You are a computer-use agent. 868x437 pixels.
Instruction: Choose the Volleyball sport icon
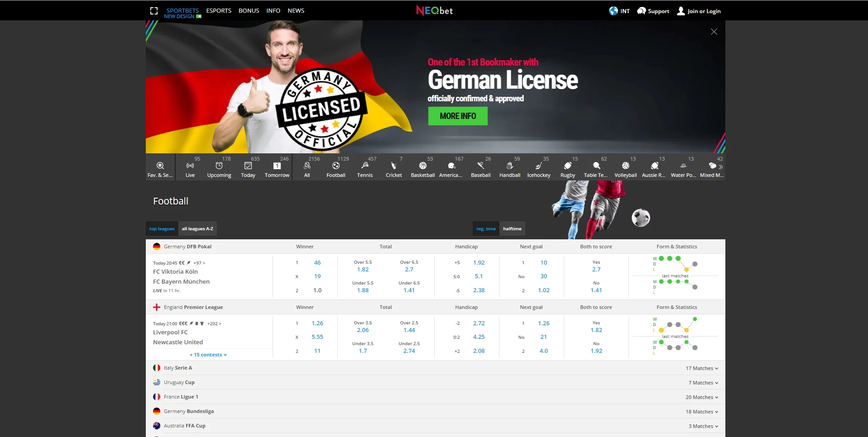click(x=626, y=166)
